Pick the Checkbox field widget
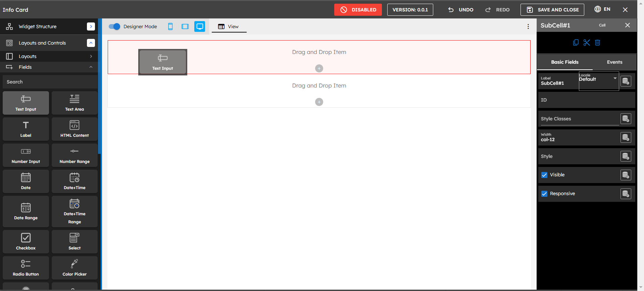The image size is (644, 291). (26, 242)
